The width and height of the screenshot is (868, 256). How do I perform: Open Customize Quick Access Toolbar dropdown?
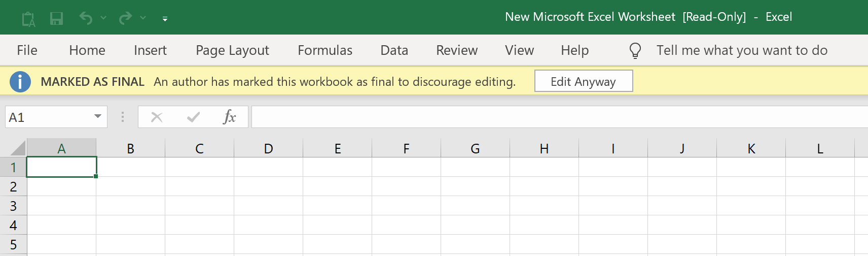point(165,19)
